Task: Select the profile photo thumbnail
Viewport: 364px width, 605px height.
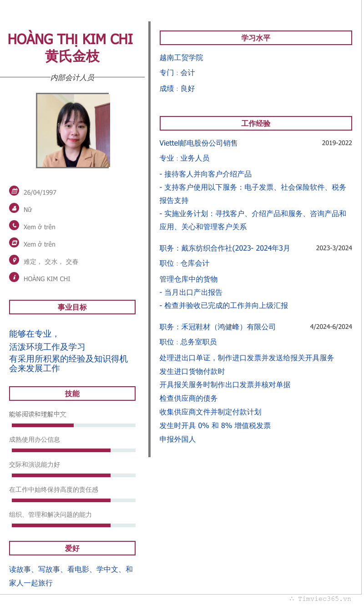Action: pos(73,131)
